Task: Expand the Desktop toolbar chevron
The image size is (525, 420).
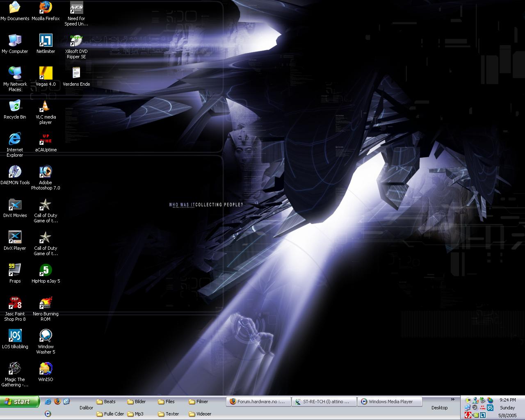Action: click(453, 399)
